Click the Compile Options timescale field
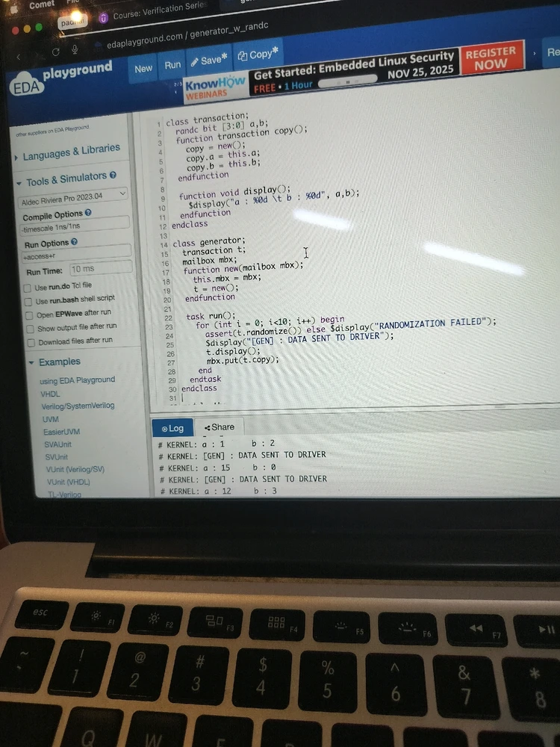 (74, 226)
